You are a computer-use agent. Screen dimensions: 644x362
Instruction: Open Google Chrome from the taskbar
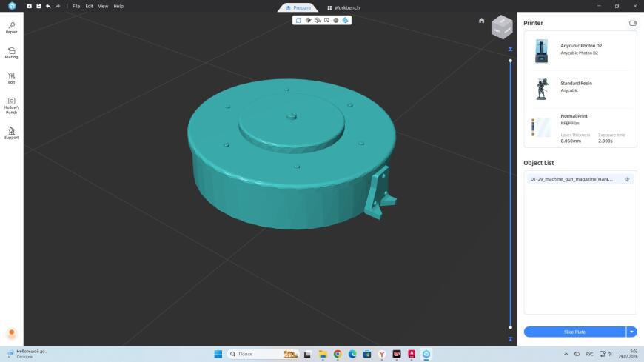[338, 354]
